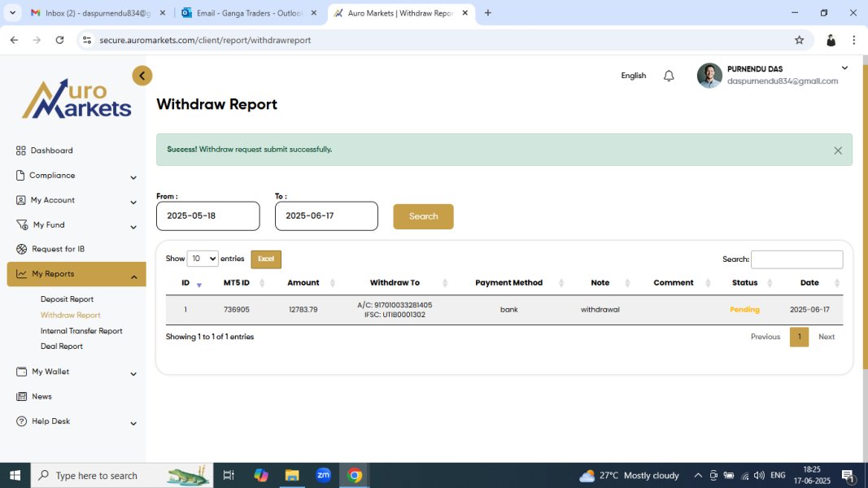The height and width of the screenshot is (488, 868).
Task: Click the Auro Markets logo
Action: pos(76,99)
